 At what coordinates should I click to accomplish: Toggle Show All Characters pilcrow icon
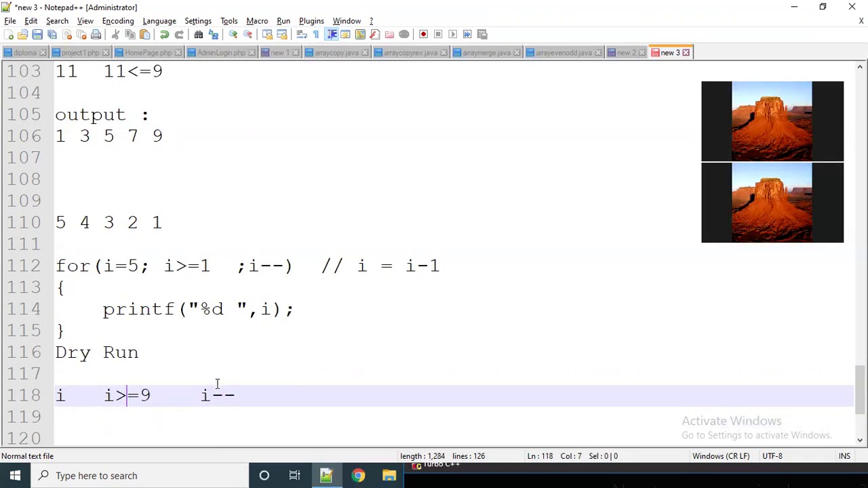[x=316, y=34]
